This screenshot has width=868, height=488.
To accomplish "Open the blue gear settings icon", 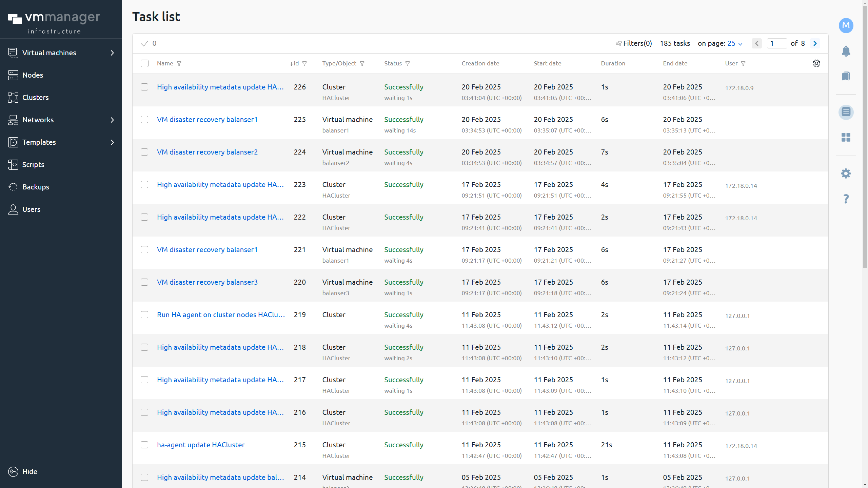I will tap(846, 174).
